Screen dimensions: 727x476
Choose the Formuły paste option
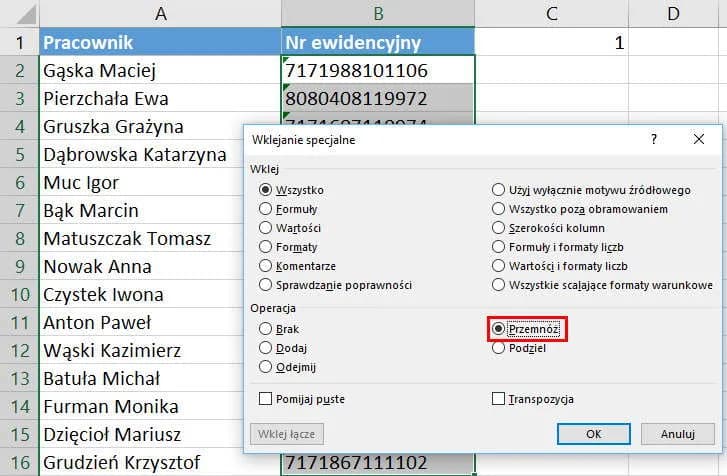pyautogui.click(x=265, y=209)
